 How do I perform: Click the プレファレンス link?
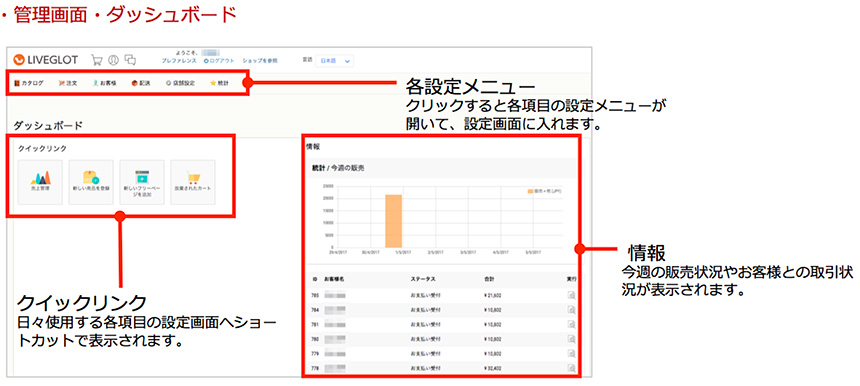click(179, 61)
